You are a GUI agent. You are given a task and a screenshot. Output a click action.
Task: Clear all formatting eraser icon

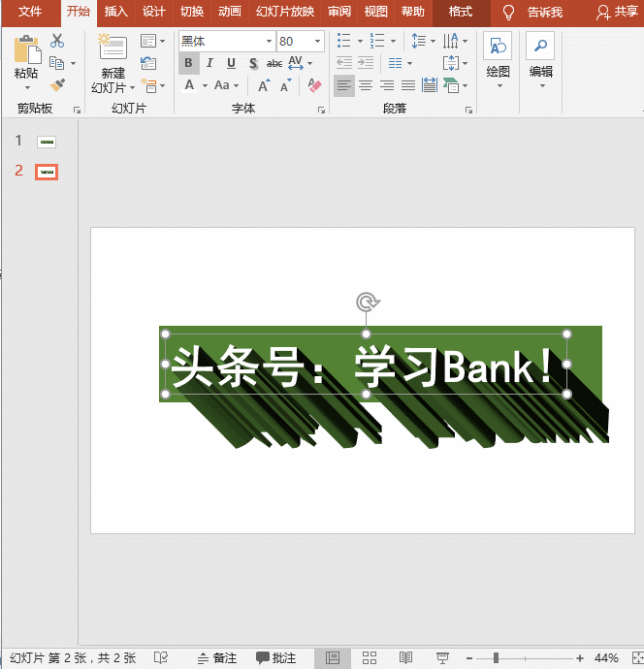click(314, 85)
